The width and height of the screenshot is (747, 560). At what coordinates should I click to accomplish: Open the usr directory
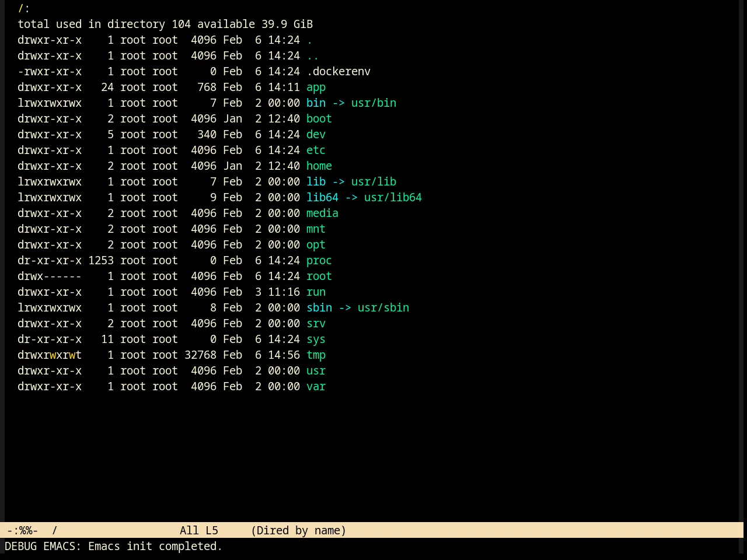[x=316, y=371]
